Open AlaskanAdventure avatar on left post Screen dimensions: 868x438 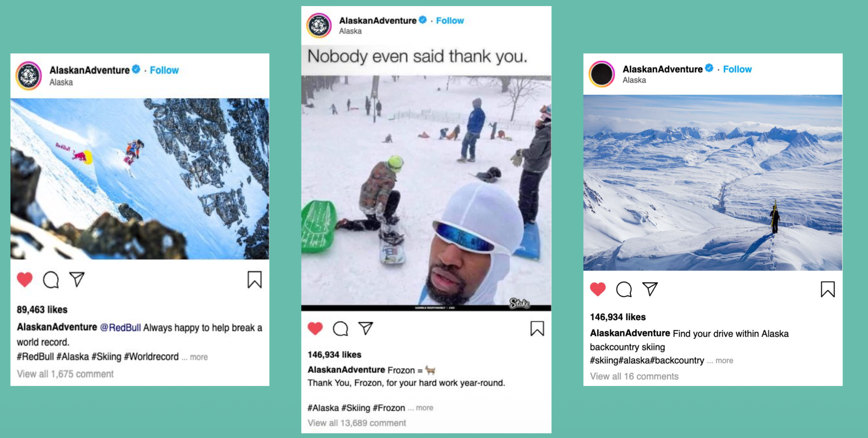click(29, 76)
